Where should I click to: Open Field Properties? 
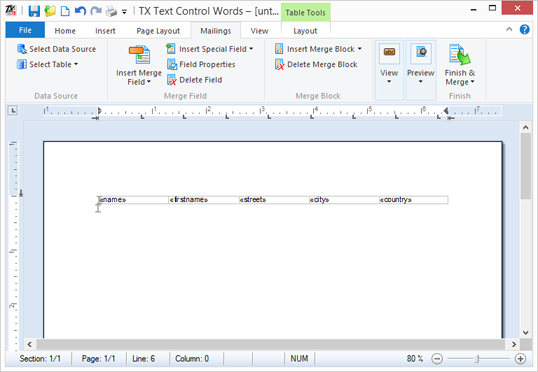[201, 64]
